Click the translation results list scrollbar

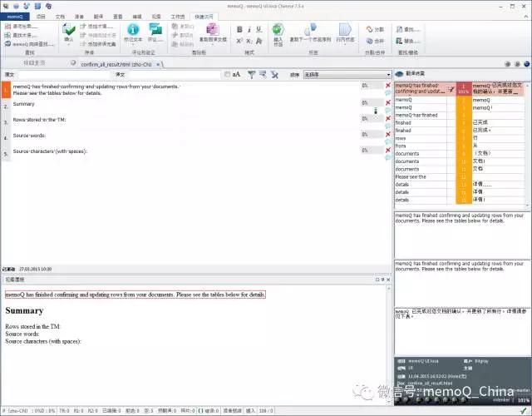coord(527,144)
